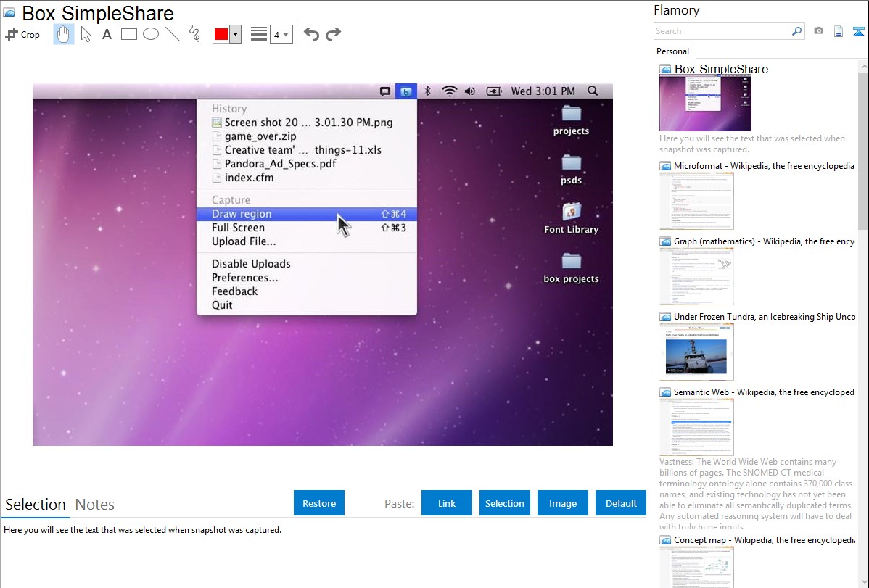Click the snapshot list scroll-down arrow
Screen dimensions: 869x588
[863, 582]
